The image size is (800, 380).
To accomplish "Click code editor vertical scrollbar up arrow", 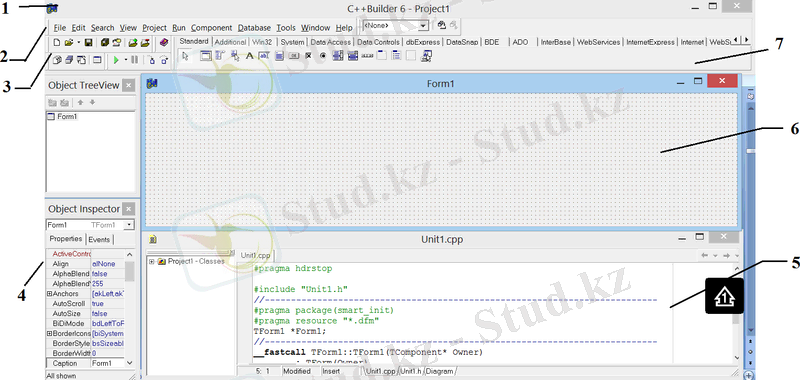I will (736, 268).
